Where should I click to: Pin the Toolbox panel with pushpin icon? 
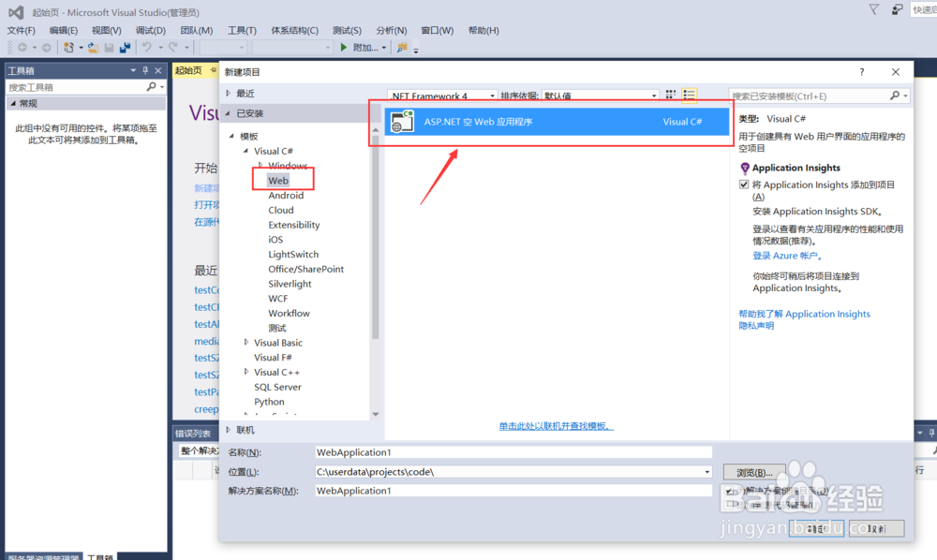point(145,70)
